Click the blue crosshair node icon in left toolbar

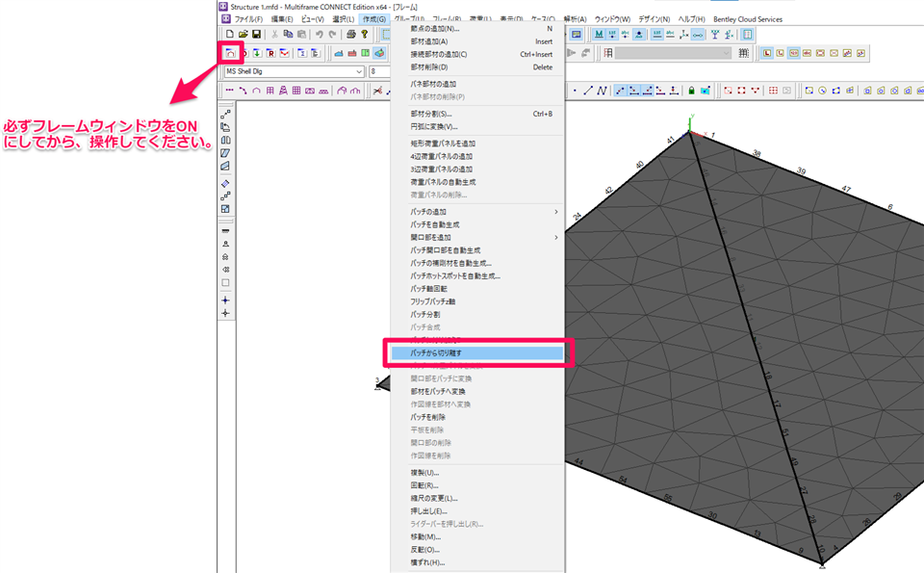click(x=225, y=300)
